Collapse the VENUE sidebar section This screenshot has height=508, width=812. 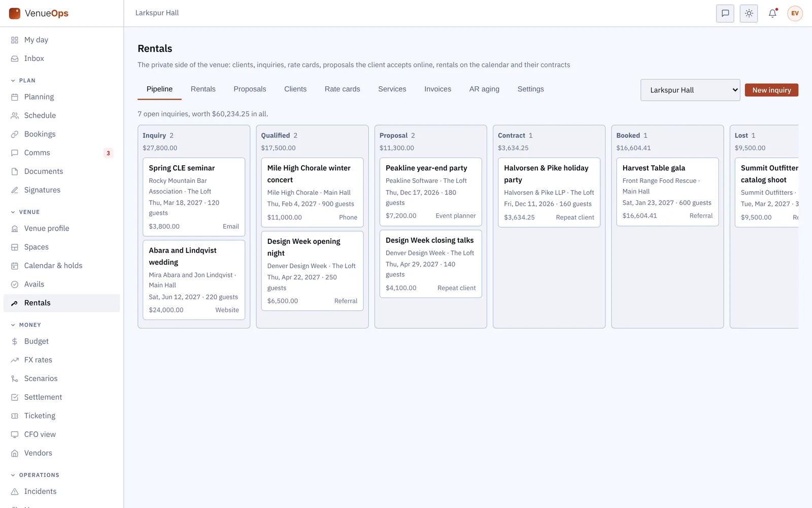pos(25,212)
